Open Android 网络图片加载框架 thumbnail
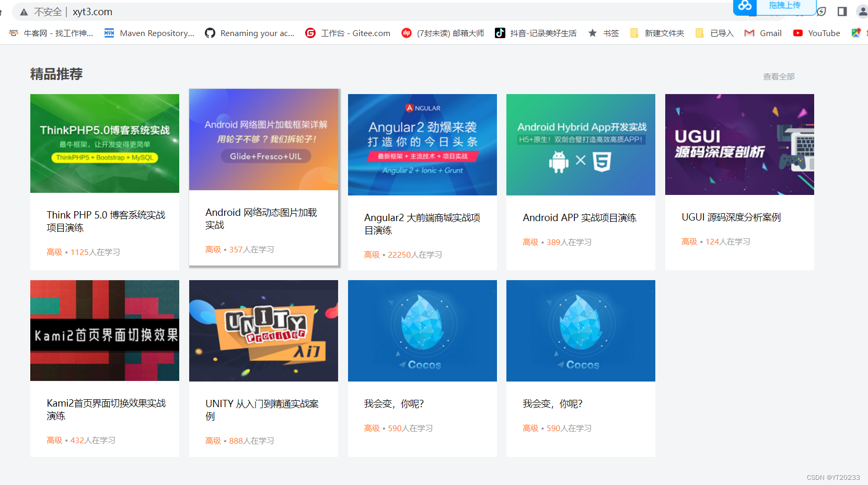The image size is (868, 485). (x=263, y=140)
